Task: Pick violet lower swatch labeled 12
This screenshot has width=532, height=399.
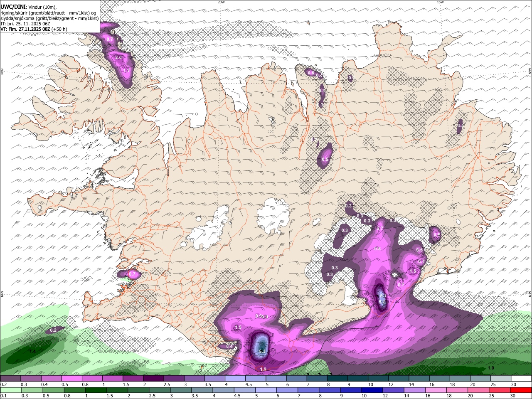Action: pos(393,390)
